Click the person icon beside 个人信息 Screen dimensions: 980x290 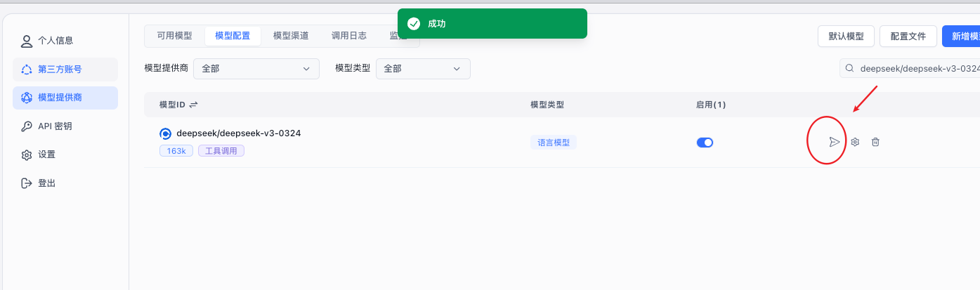tap(27, 41)
